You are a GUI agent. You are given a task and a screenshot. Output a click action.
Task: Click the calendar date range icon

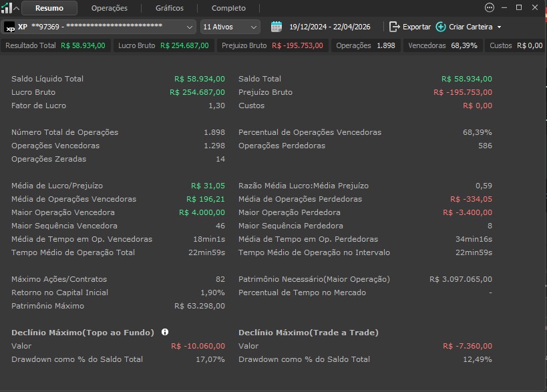pyautogui.click(x=277, y=27)
